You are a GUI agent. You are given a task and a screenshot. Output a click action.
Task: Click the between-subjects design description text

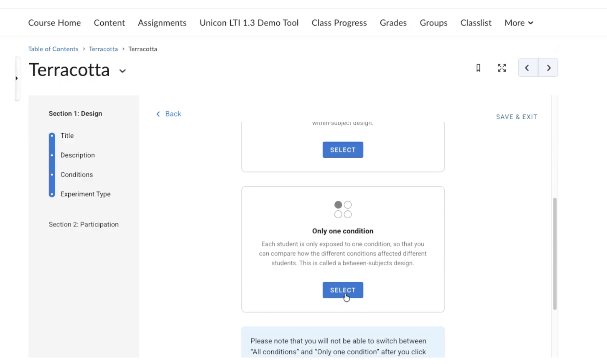pos(343,254)
